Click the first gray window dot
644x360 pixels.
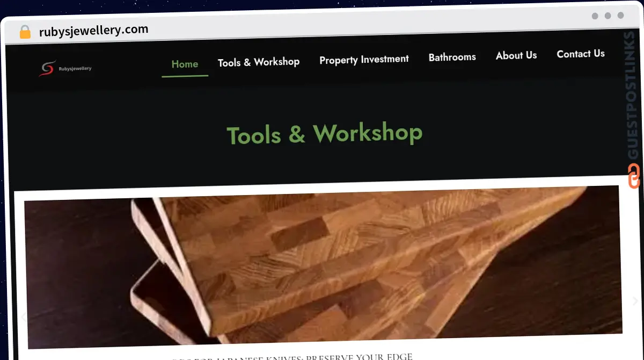(x=595, y=16)
